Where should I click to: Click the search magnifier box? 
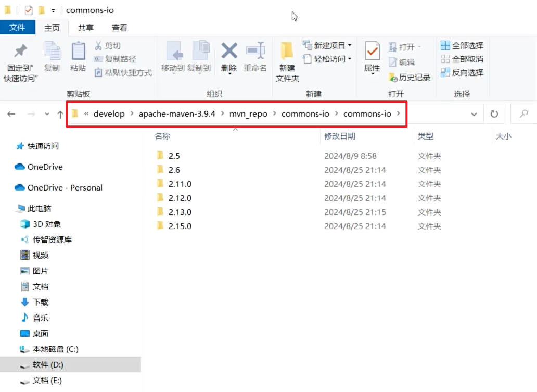click(523, 114)
